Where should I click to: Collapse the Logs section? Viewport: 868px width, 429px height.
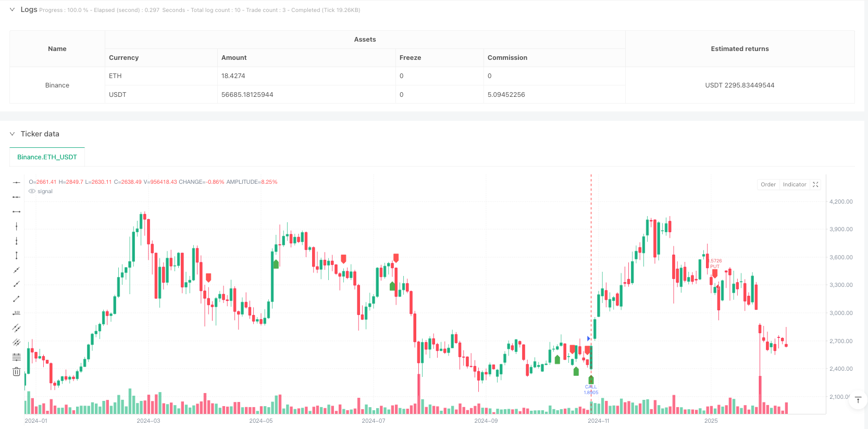click(x=12, y=9)
